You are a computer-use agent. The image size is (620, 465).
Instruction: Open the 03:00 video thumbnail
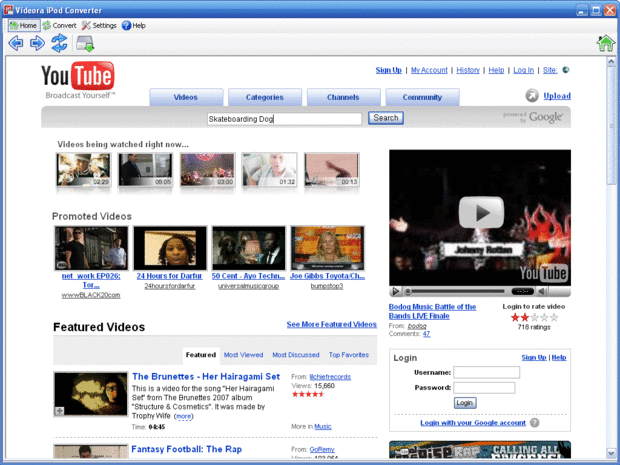(x=207, y=170)
